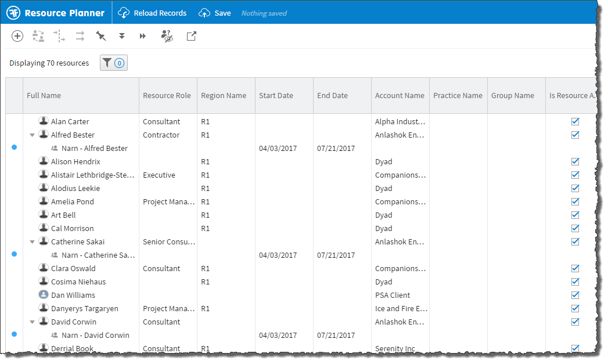The width and height of the screenshot is (608, 364).
Task: Click the Start Date column header
Action: point(276,96)
